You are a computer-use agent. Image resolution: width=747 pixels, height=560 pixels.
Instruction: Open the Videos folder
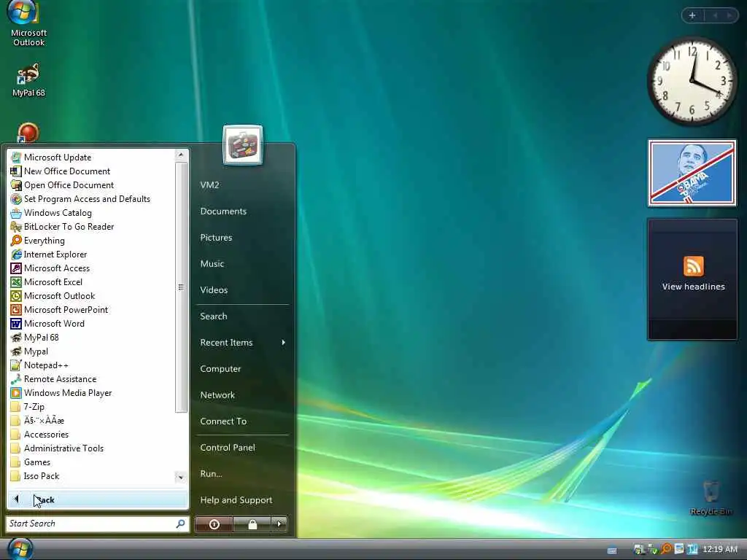pyautogui.click(x=242, y=289)
